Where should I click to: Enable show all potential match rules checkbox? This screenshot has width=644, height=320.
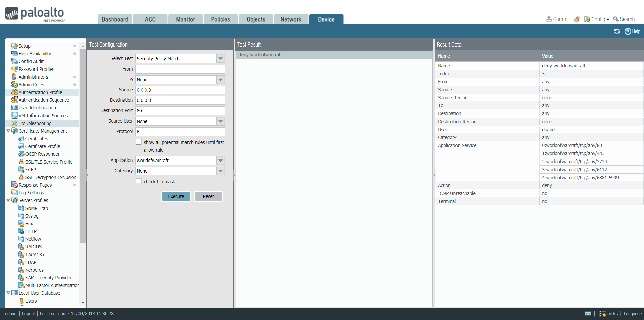coord(139,142)
